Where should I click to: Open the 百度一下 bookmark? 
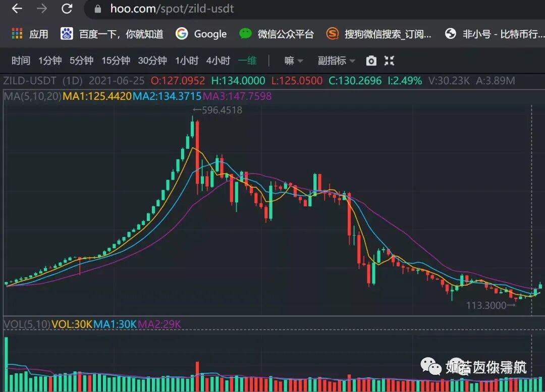point(112,34)
